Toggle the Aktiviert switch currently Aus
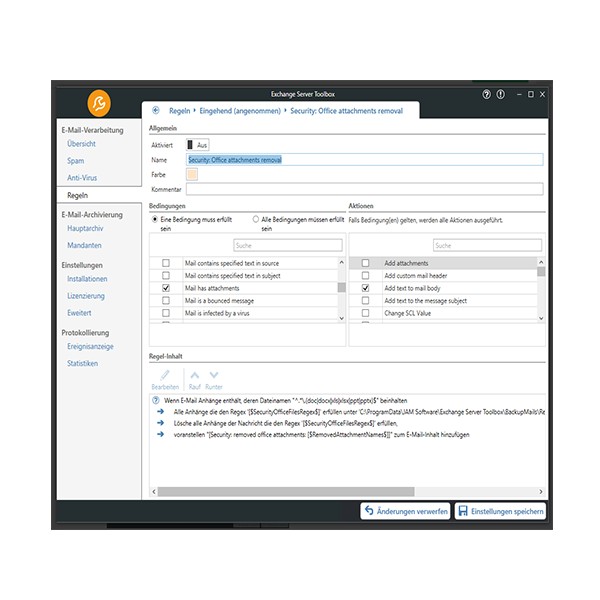This screenshot has width=600, height=600. pyautogui.click(x=197, y=145)
